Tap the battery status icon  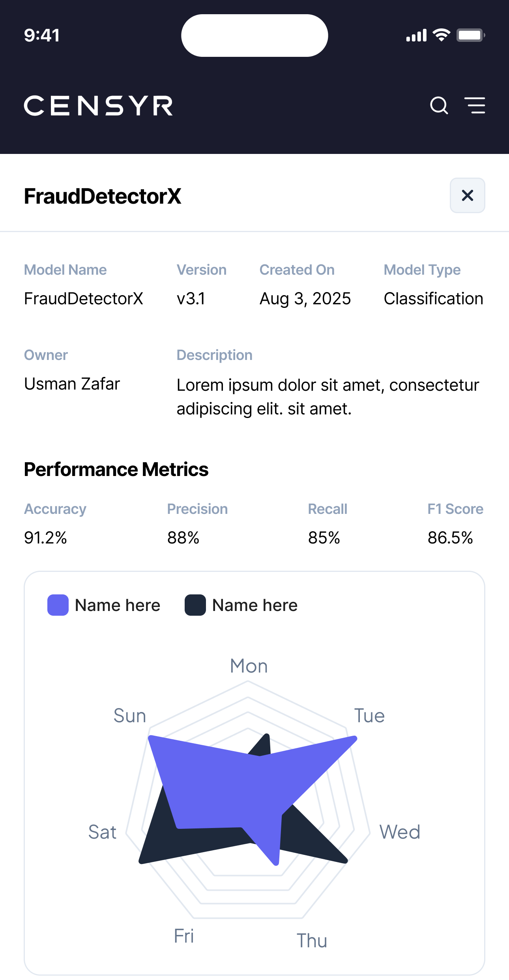[x=470, y=35]
